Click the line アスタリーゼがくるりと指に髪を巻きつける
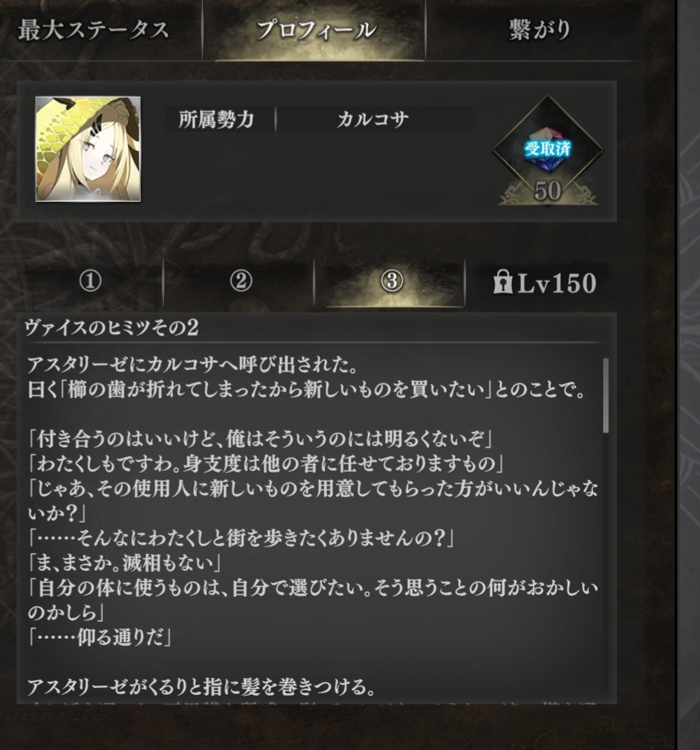Viewport: 700px width, 750px height. [201, 687]
